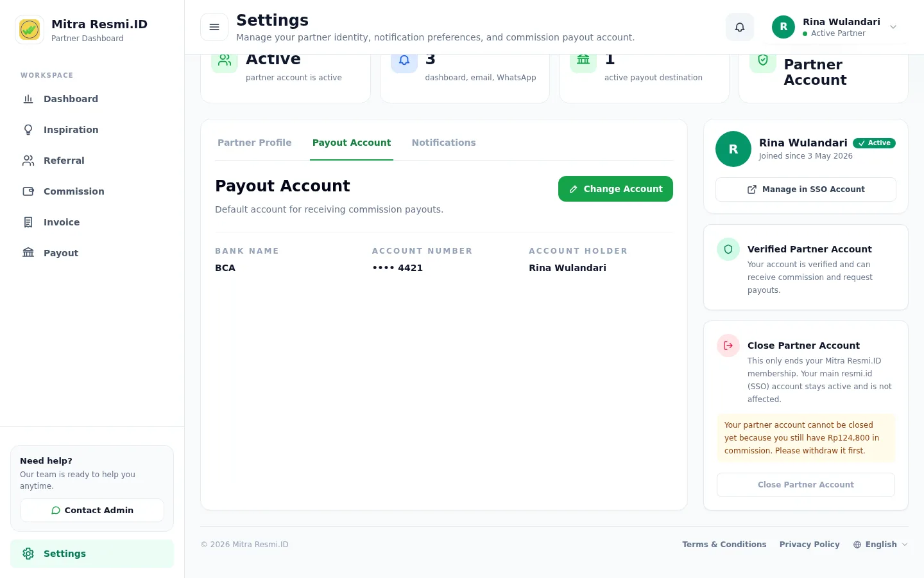The height and width of the screenshot is (578, 924).
Task: Click Manage in SSO Account button
Action: click(806, 189)
